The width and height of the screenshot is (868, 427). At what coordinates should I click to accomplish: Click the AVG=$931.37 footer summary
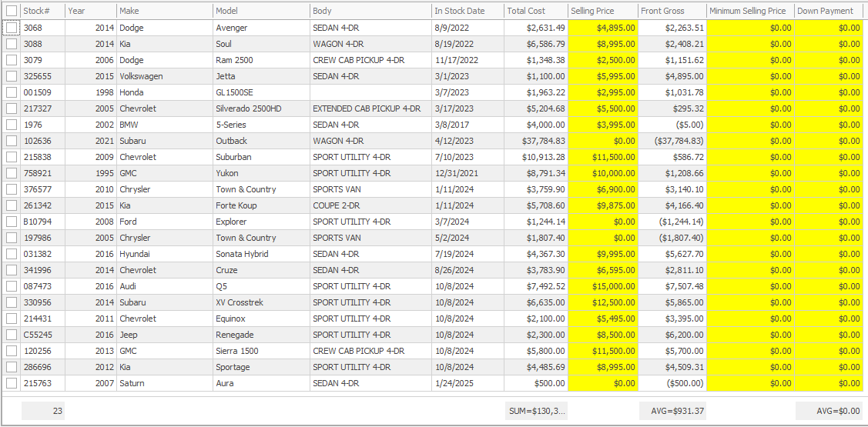pos(672,411)
